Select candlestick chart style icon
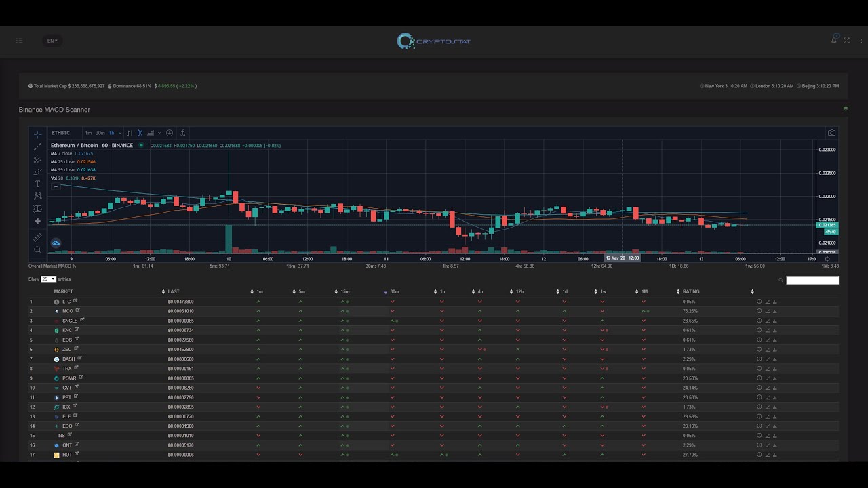This screenshot has width=868, height=488. pos(140,133)
